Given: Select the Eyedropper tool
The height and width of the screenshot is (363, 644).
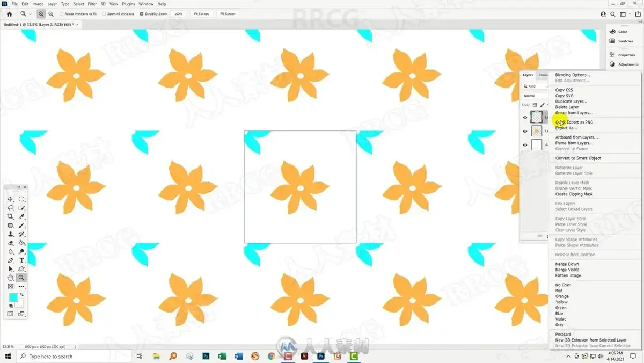Looking at the screenshot, I should point(21,216).
